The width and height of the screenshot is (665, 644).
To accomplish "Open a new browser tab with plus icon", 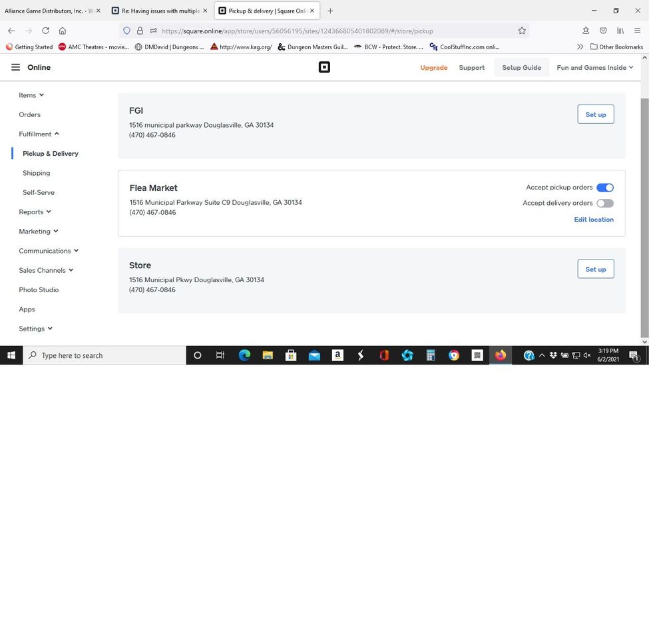I will [x=330, y=11].
